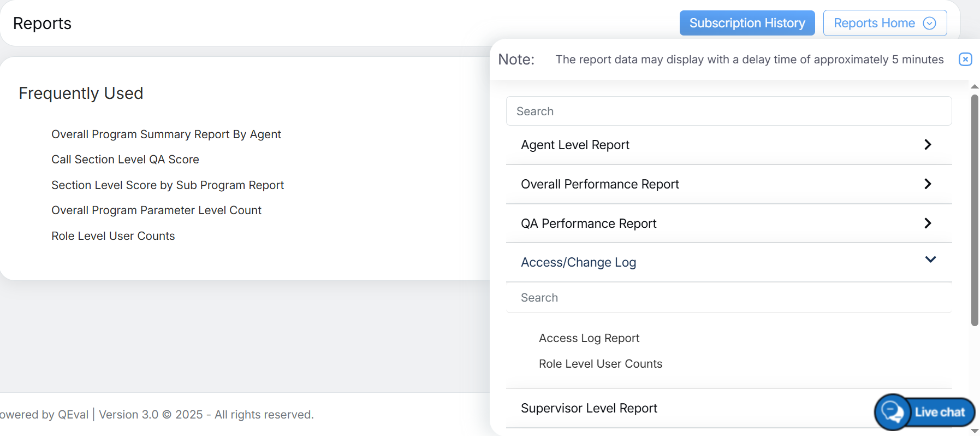Collapse the Access/Change Log section

coord(930,260)
